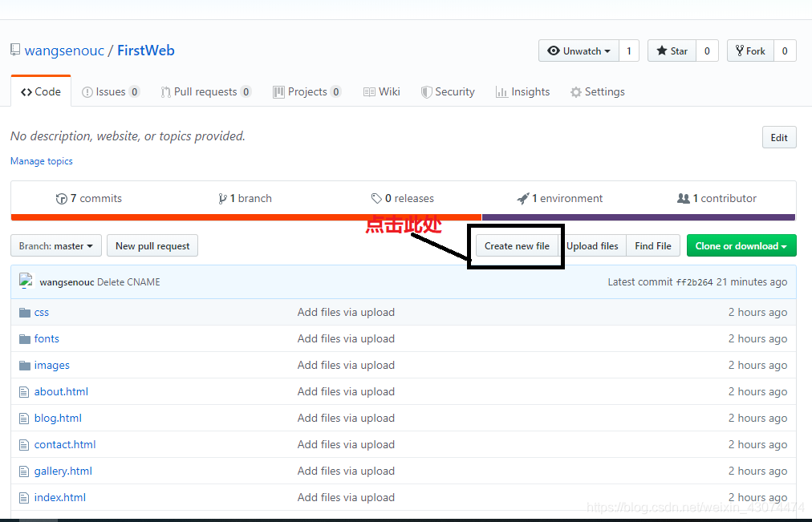Open the contact.html file
Screen dimensions: 812x522
point(65,444)
